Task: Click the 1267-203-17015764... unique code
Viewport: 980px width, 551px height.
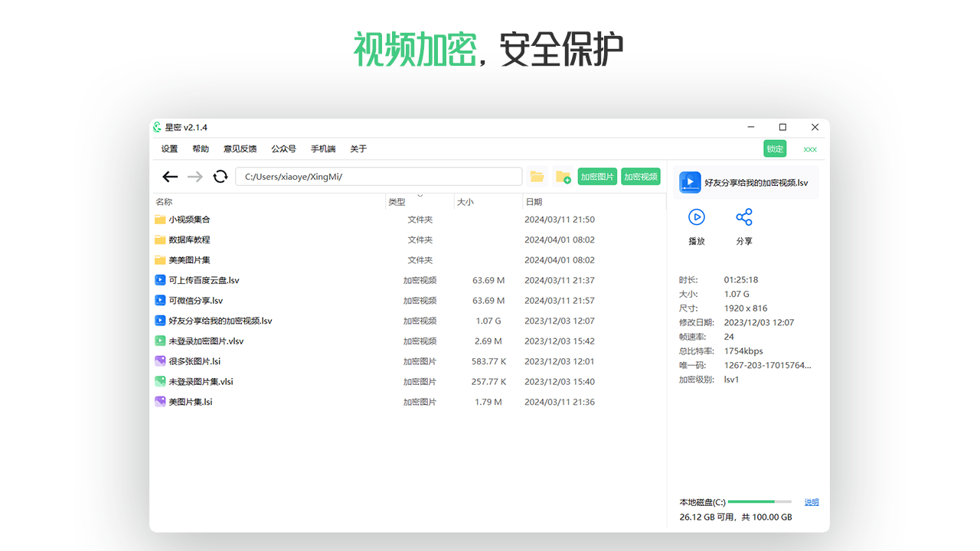Action: pyautogui.click(x=768, y=365)
